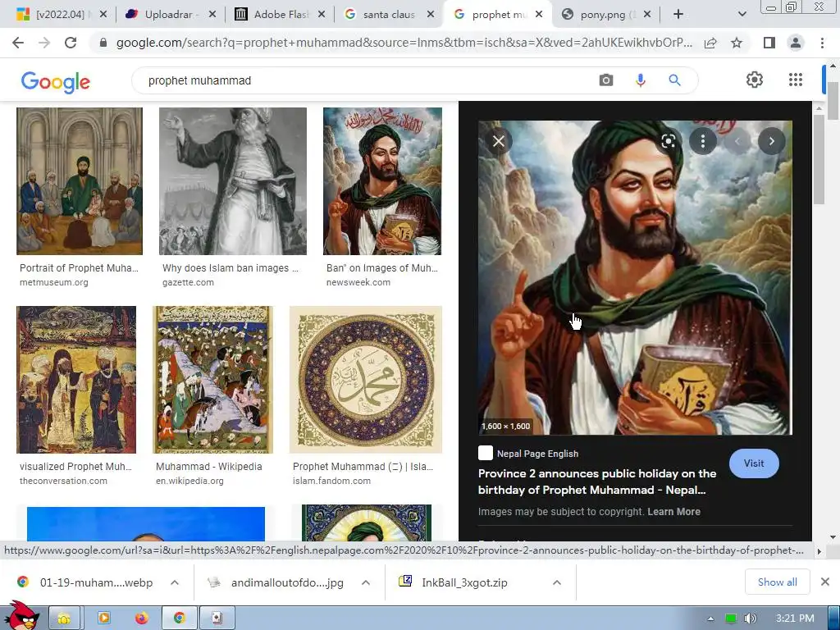Open 'Ban' on Images of Muh...' link
Screen dimensions: 840x630
(382, 268)
